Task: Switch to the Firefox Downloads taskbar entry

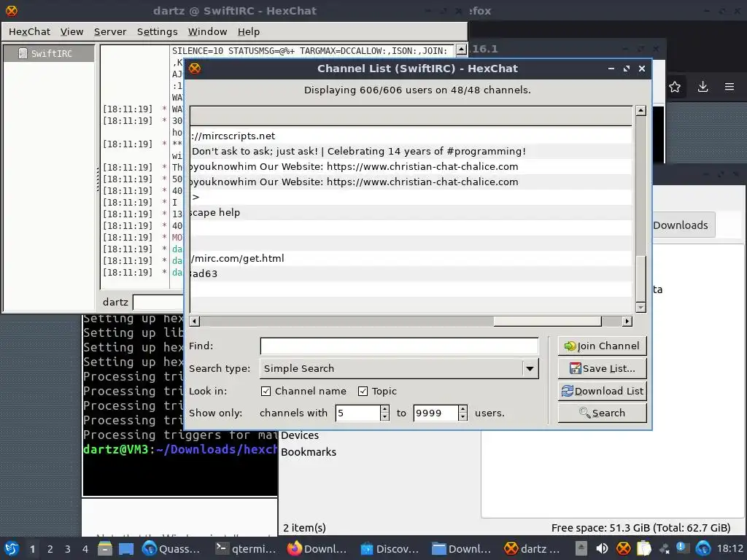Action: [317, 548]
